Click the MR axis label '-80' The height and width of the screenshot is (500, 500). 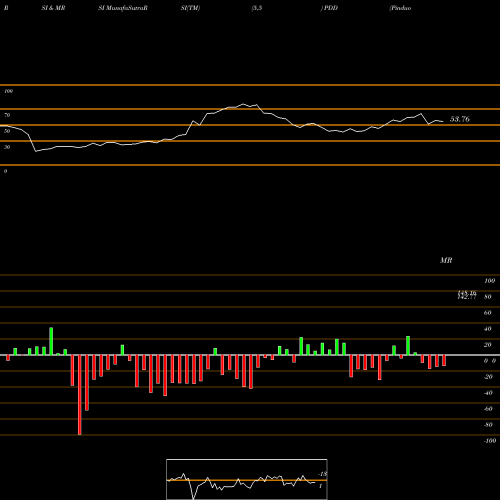click(488, 425)
